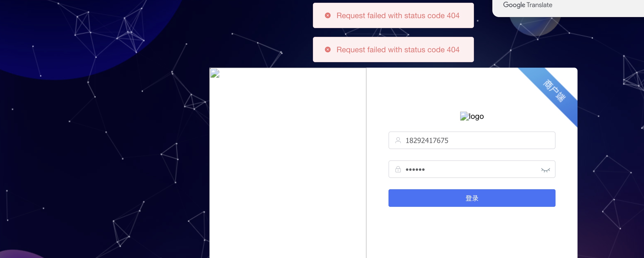Click the logo alt text beside the broken image

tap(476, 116)
